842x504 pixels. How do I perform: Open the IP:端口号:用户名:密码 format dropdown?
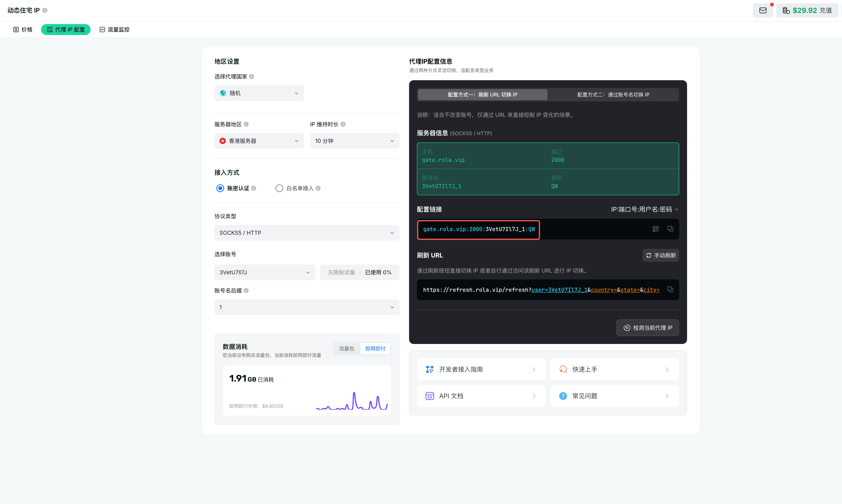pyautogui.click(x=644, y=210)
